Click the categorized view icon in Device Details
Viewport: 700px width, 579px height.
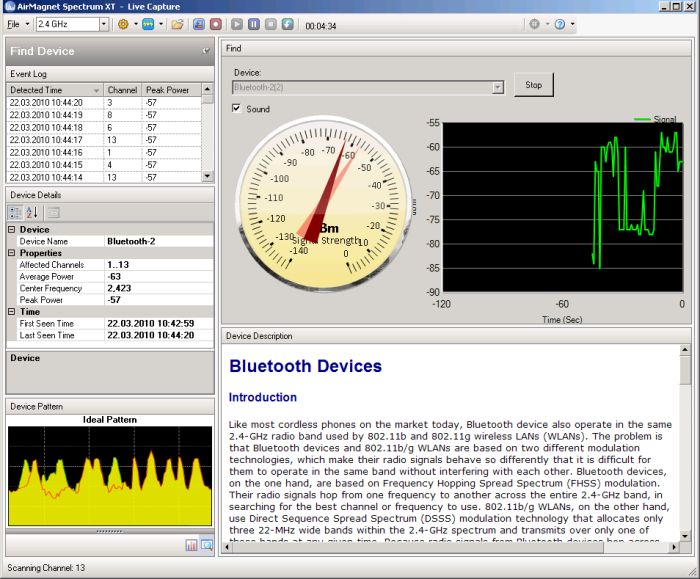[x=15, y=212]
